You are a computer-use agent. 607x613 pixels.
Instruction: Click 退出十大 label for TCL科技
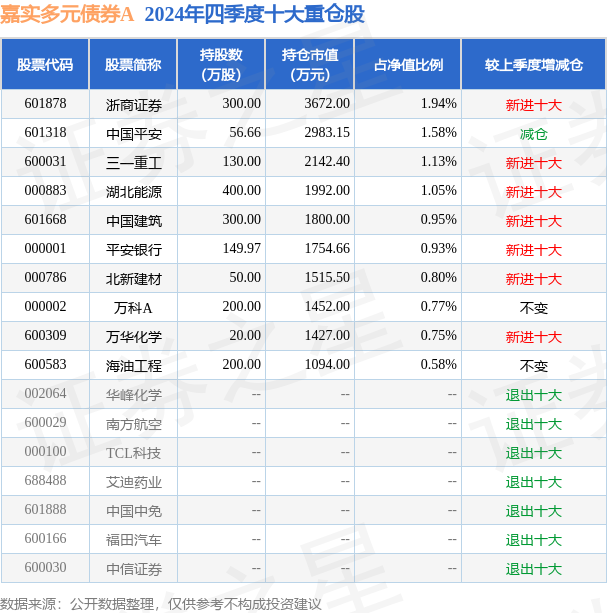click(534, 453)
